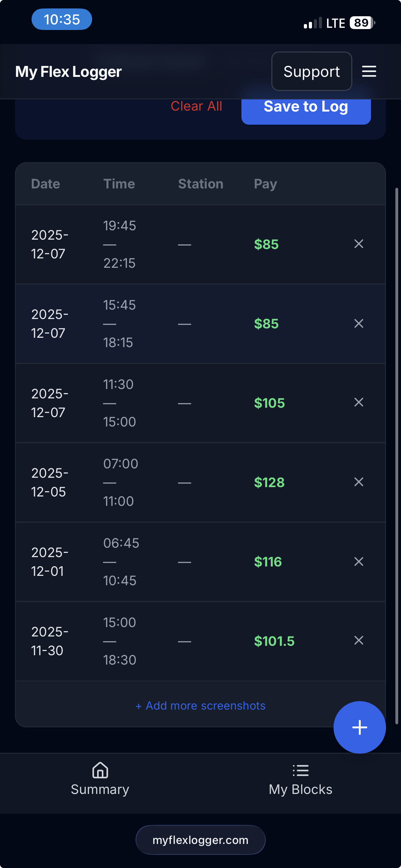The width and height of the screenshot is (401, 868).
Task: Tap the 10:35 clock pill
Action: pyautogui.click(x=62, y=20)
